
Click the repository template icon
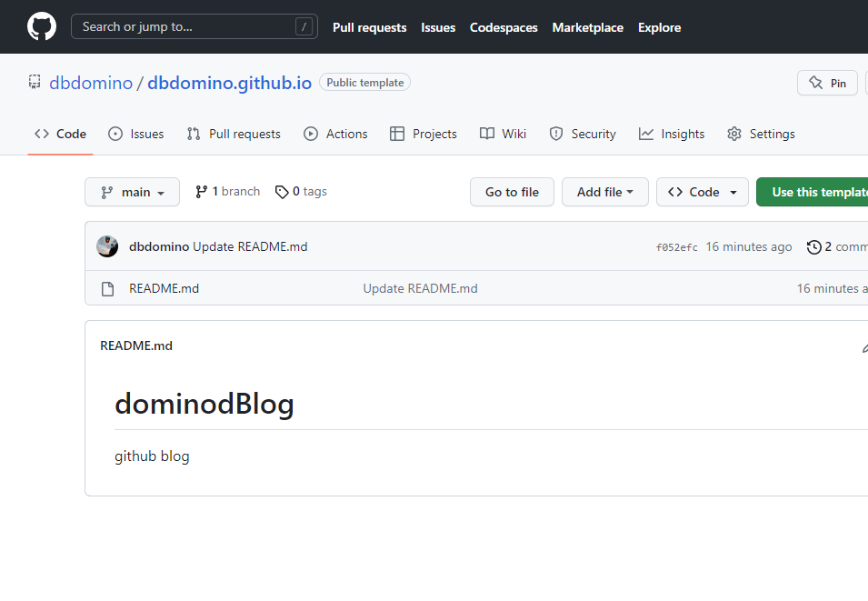click(x=35, y=82)
